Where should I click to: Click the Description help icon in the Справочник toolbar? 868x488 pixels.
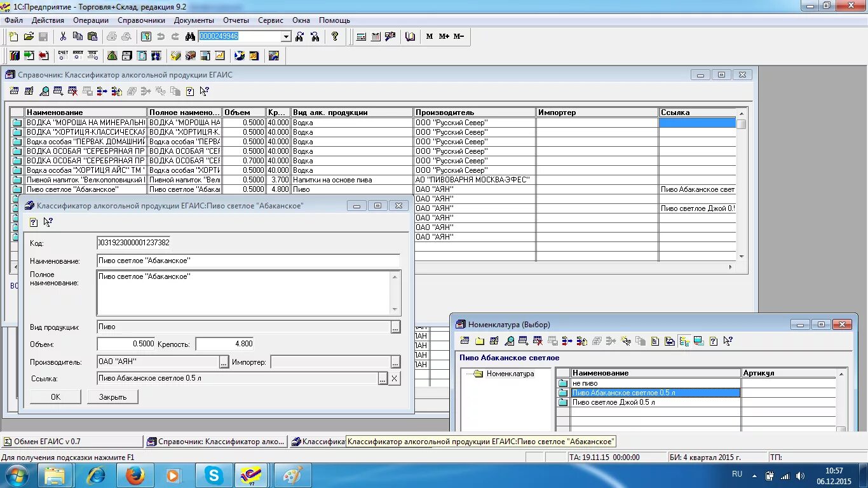tap(189, 91)
